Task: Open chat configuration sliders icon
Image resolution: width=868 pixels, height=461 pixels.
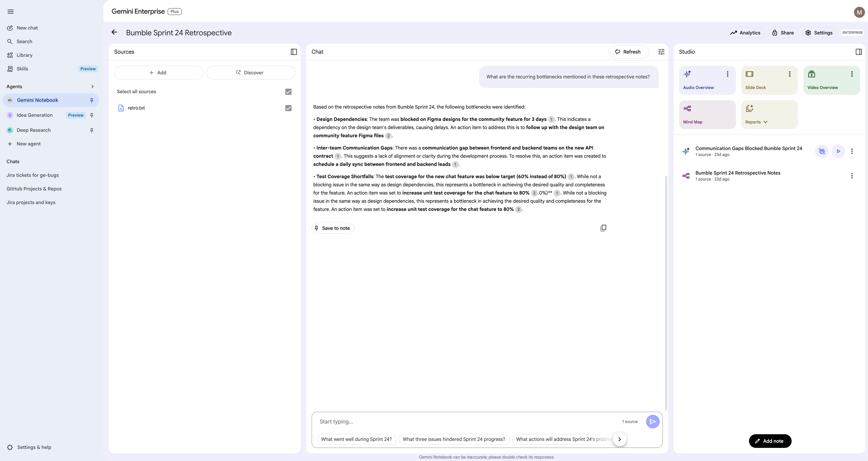Action: tap(661, 51)
